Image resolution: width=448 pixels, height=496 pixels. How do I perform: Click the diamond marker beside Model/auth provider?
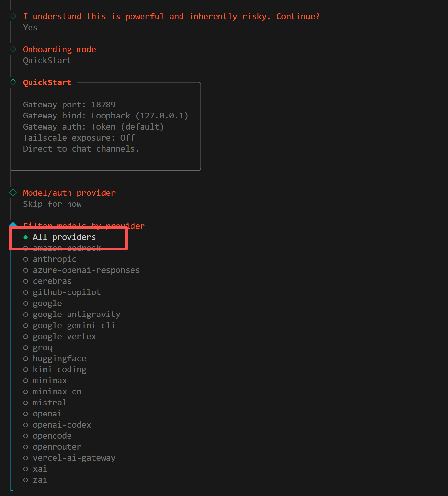coord(13,192)
